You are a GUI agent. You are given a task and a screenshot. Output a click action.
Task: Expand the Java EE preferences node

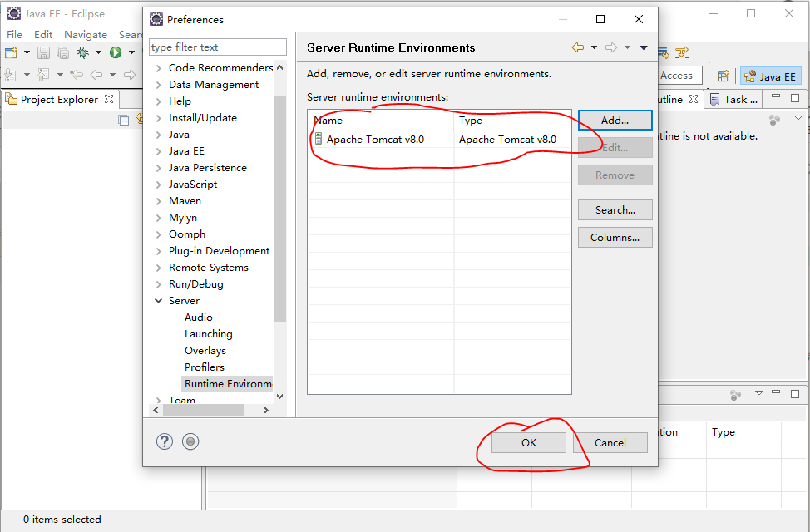(x=160, y=150)
